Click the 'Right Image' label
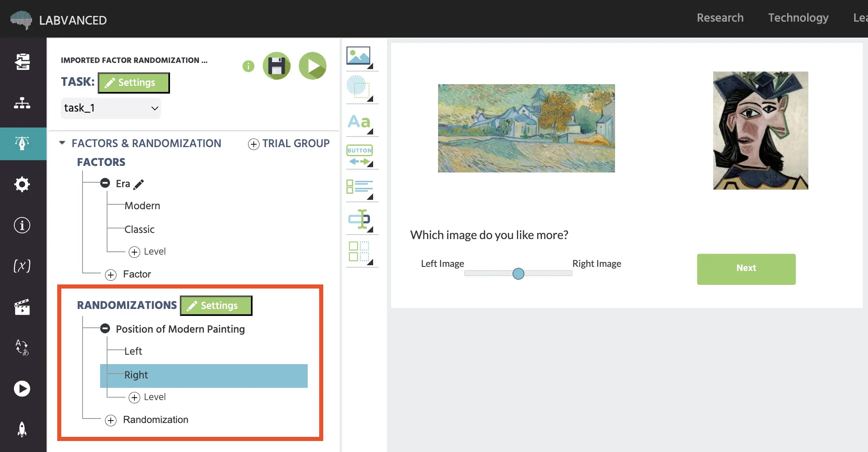 (597, 264)
